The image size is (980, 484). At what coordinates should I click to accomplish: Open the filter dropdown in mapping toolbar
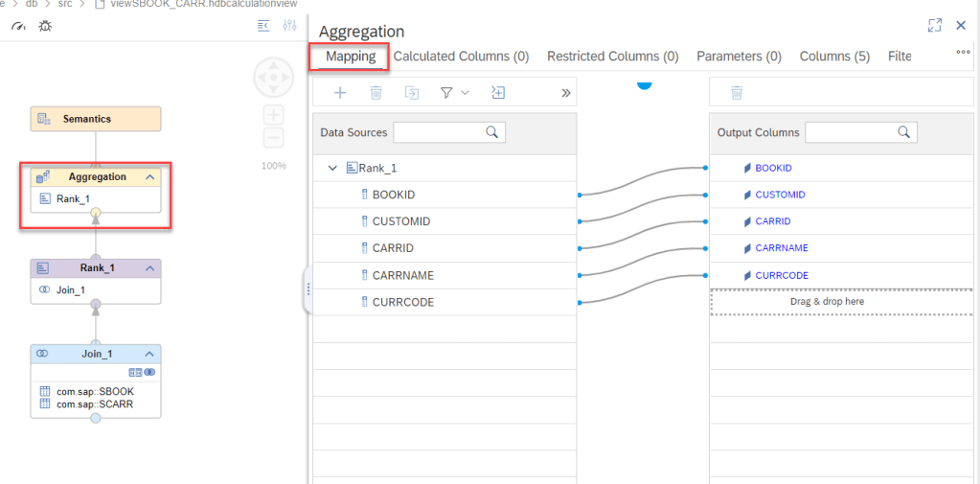[x=454, y=92]
